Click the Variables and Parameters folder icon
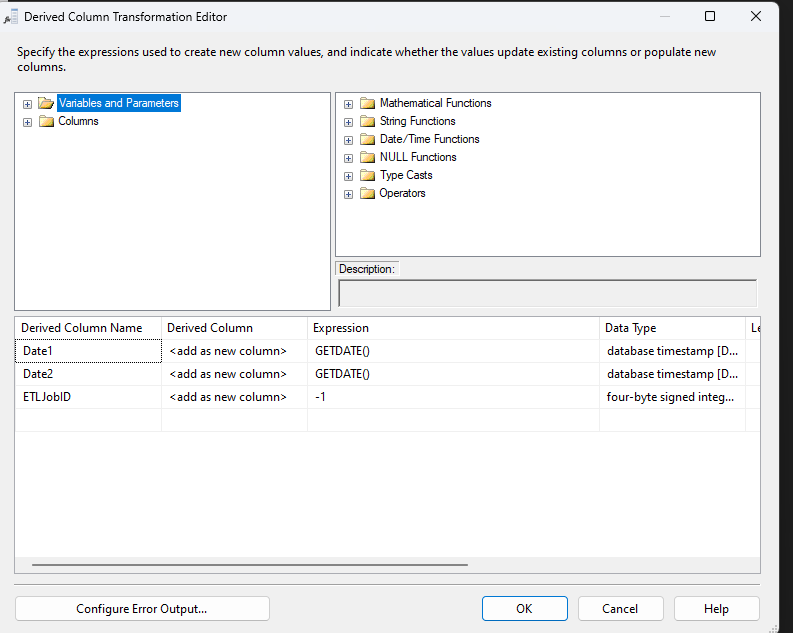The width and height of the screenshot is (793, 633). pos(46,103)
